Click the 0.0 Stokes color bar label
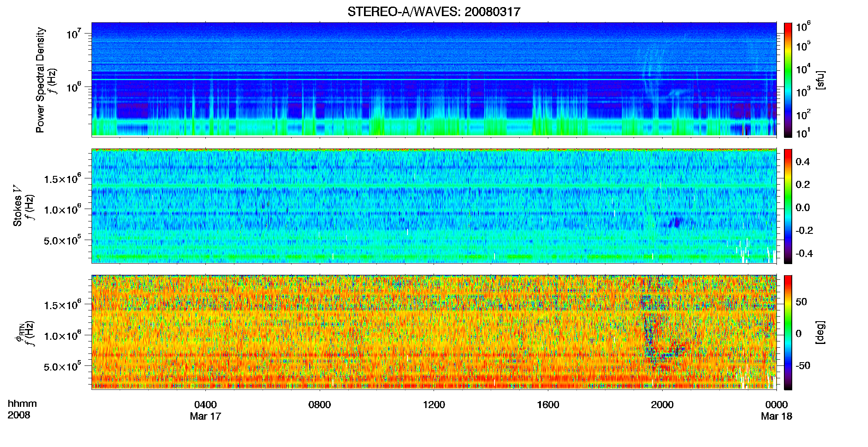Viewport: 868px width, 447px height. (x=803, y=208)
